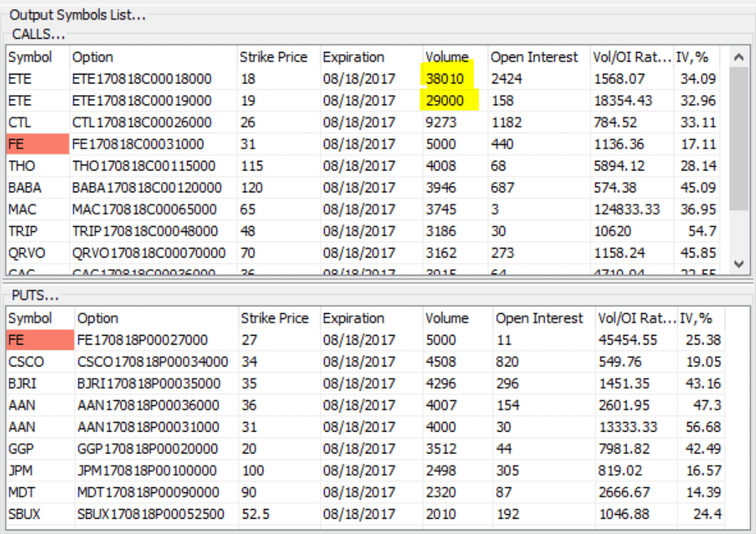The image size is (756, 534).
Task: Select call option TRIP170818C00048000
Action: [145, 231]
